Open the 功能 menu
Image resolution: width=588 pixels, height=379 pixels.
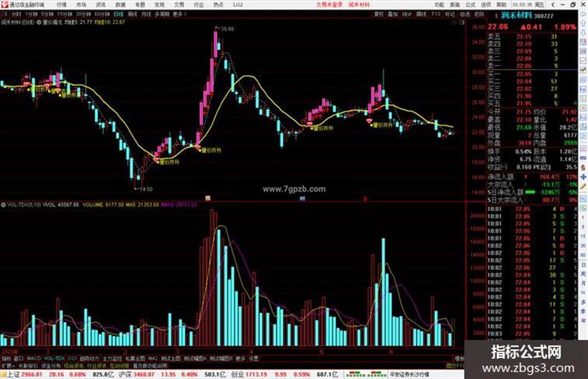point(439,5)
